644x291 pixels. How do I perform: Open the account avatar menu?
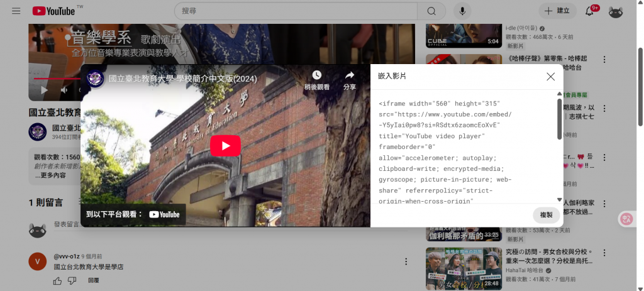616,11
